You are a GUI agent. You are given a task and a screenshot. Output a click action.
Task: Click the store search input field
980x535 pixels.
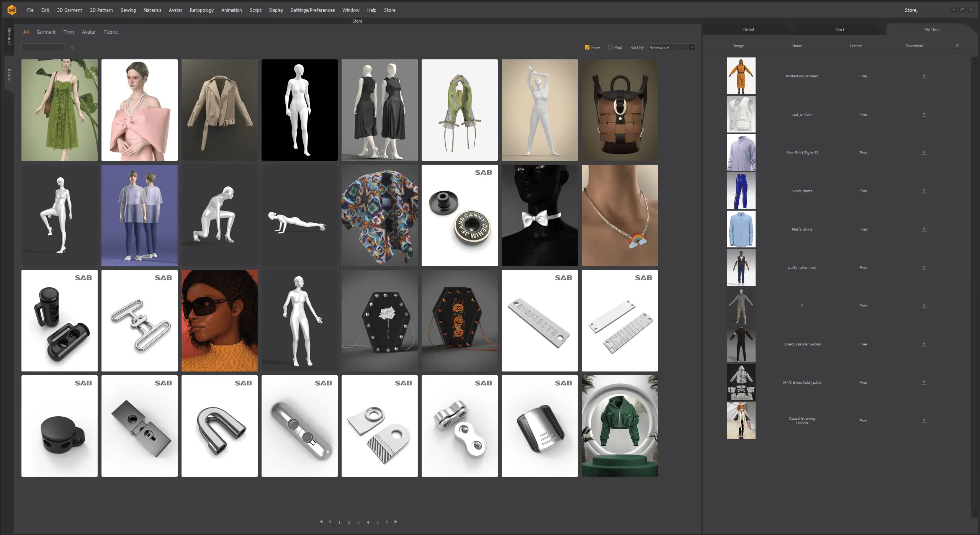tap(43, 47)
